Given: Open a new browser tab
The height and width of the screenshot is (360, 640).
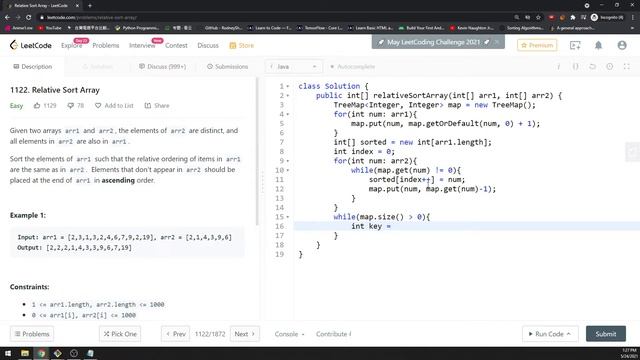Looking at the screenshot, I should (90, 6).
